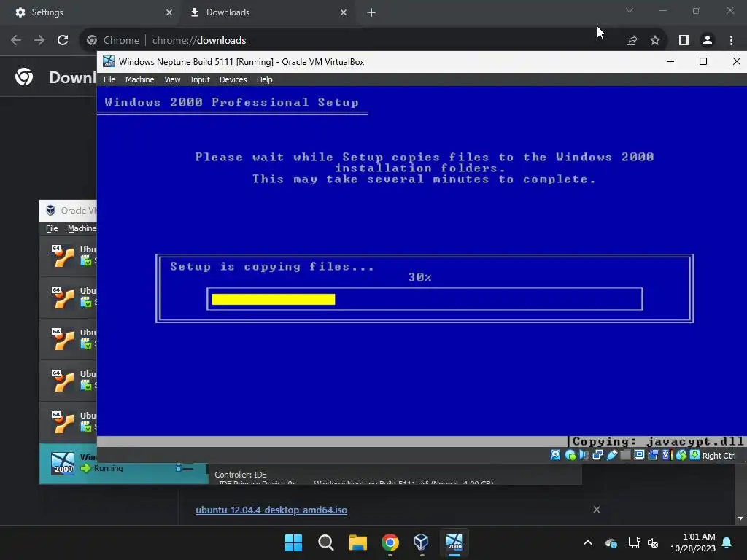Open the Help menu of the VM window
The image size is (747, 560).
[264, 79]
